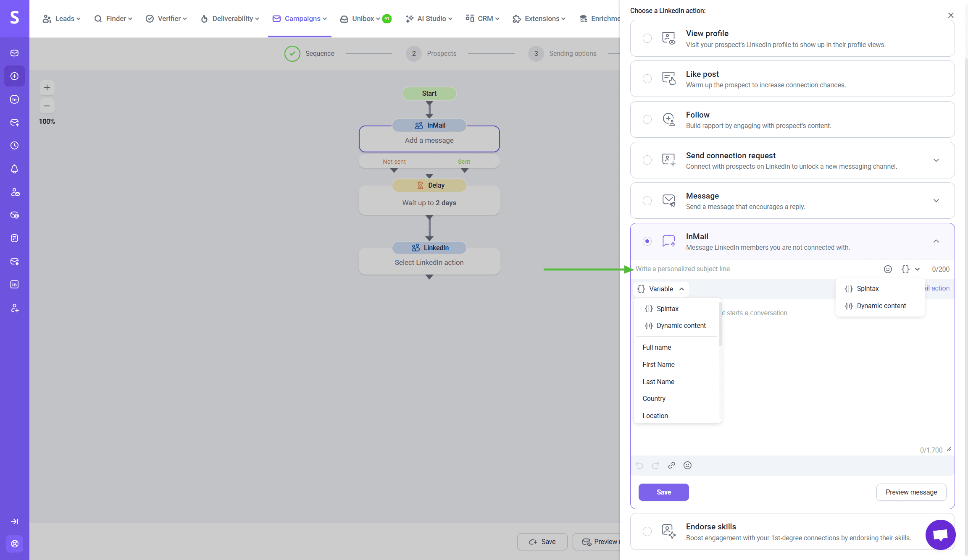This screenshot has height=560, width=968.
Task: Select the View profile radio button
Action: click(647, 38)
